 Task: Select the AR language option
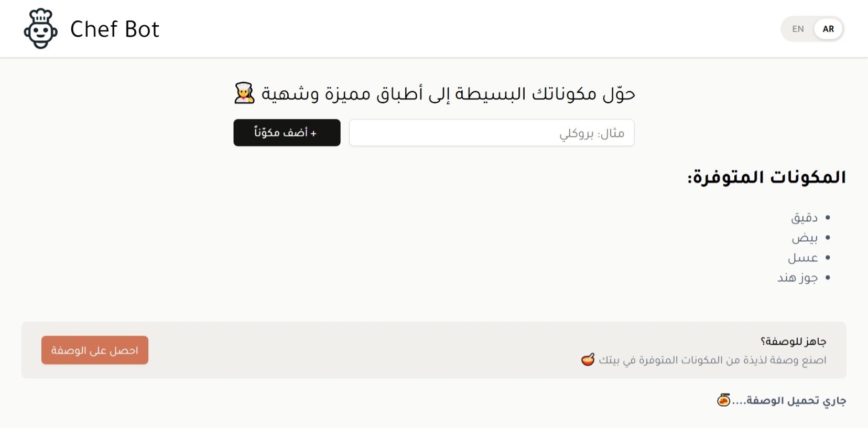point(828,29)
